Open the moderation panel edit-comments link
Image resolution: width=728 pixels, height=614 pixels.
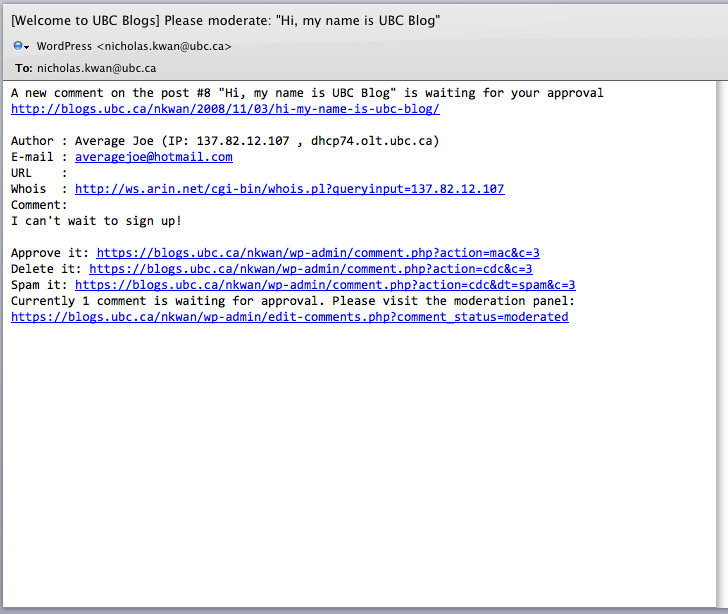coord(290,317)
